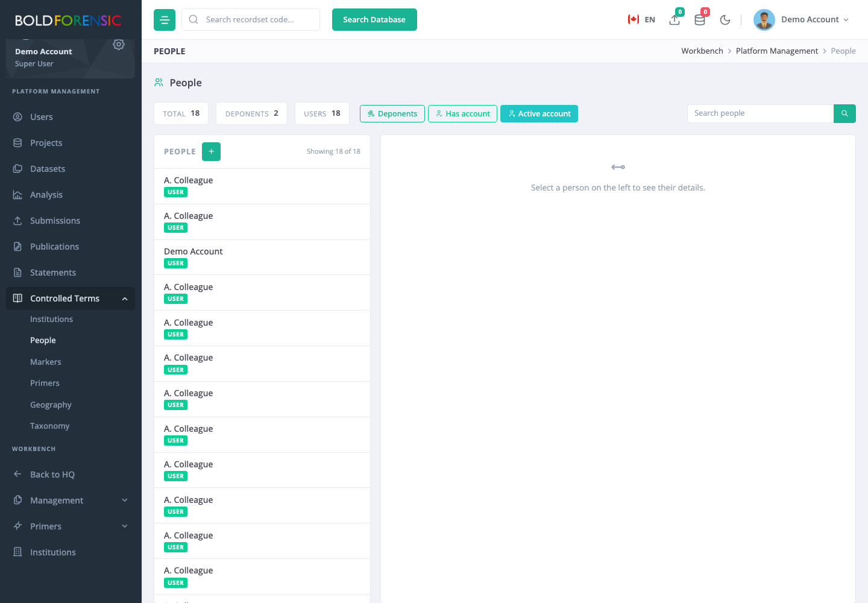This screenshot has width=868, height=603.
Task: Click the Canada flag language icon
Action: pyautogui.click(x=634, y=19)
